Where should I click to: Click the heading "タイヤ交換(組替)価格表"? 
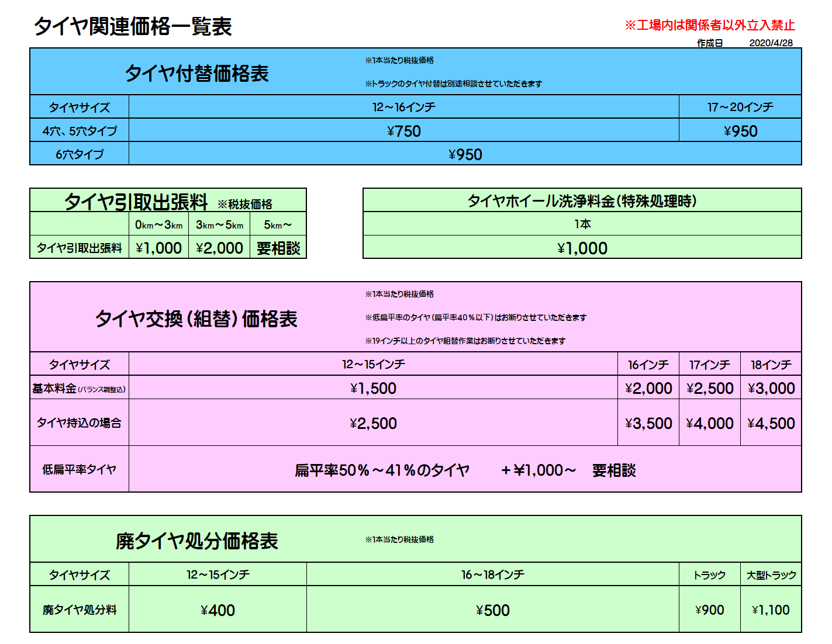coord(196,318)
